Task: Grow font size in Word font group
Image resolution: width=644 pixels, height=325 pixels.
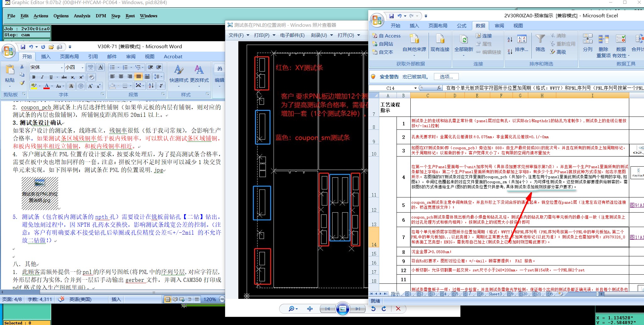Action: pyautogui.click(x=91, y=86)
